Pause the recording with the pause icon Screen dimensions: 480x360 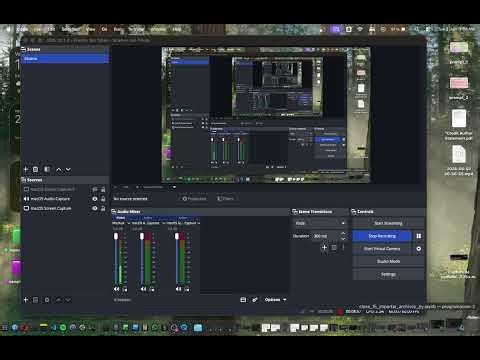tap(419, 236)
